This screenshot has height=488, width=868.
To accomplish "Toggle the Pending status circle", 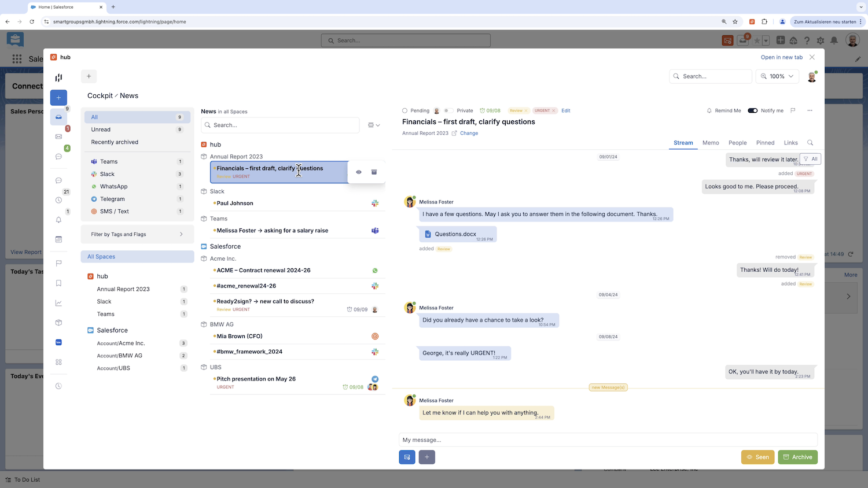I will click(405, 110).
